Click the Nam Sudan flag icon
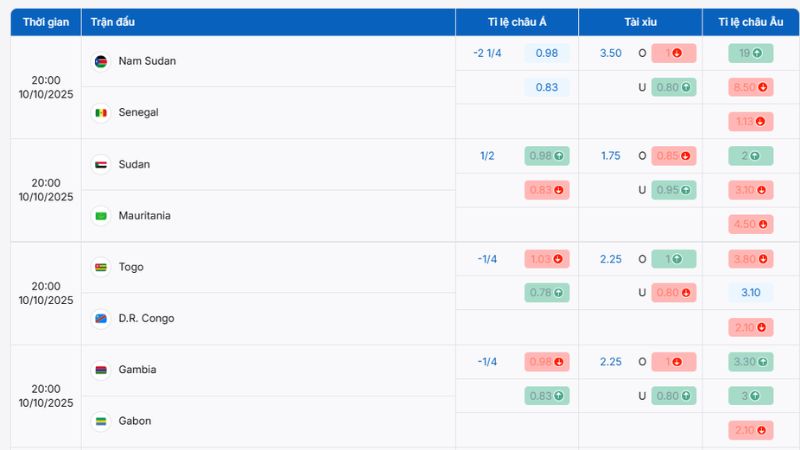Screen dimensions: 800x450 (x=100, y=62)
